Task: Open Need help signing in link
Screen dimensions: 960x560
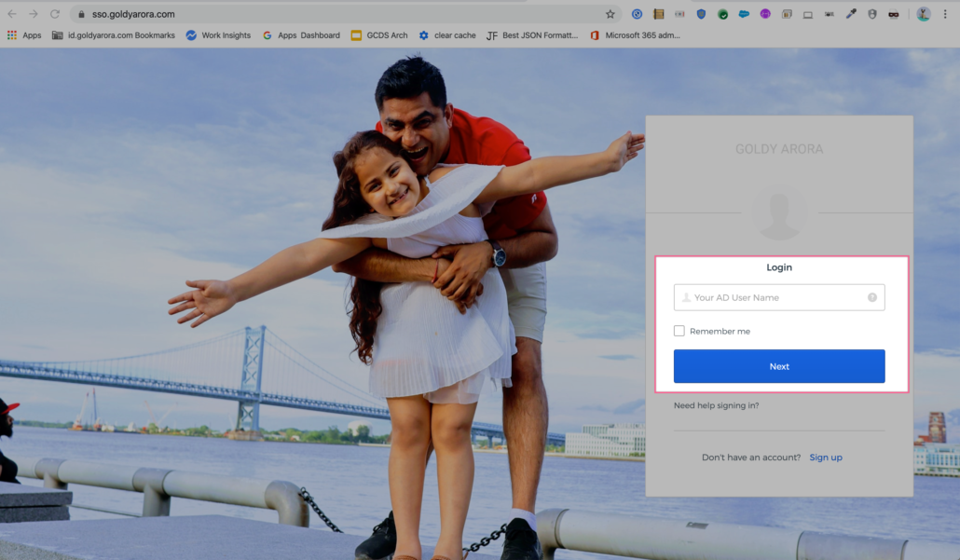Action: (x=717, y=405)
